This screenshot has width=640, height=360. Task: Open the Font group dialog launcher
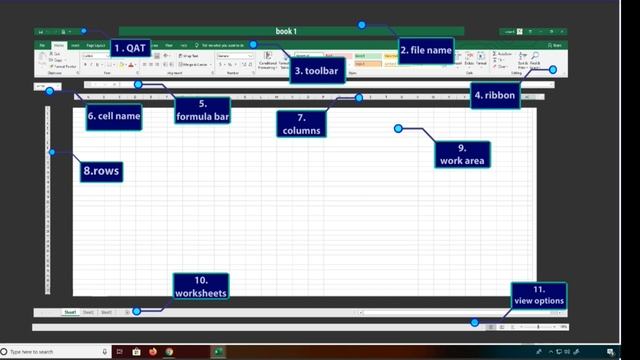pos(138,73)
